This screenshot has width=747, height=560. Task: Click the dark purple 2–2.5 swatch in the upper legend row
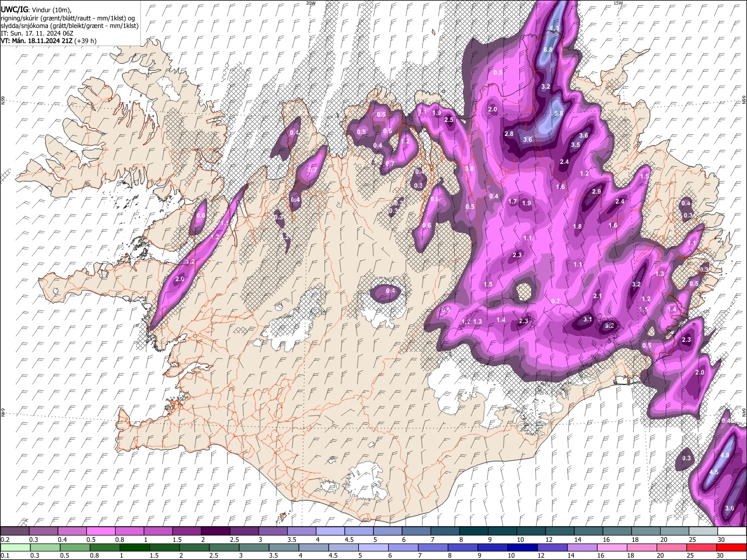pyautogui.click(x=215, y=531)
